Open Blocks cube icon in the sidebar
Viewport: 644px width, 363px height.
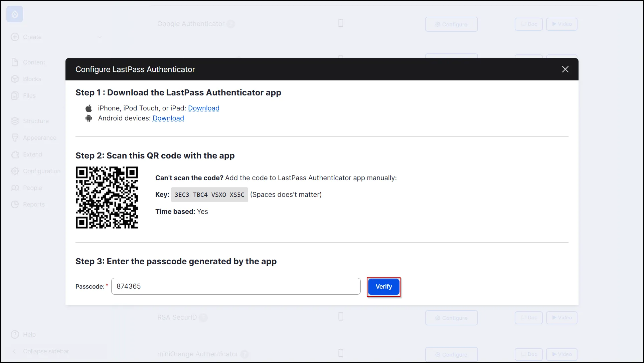click(x=15, y=79)
